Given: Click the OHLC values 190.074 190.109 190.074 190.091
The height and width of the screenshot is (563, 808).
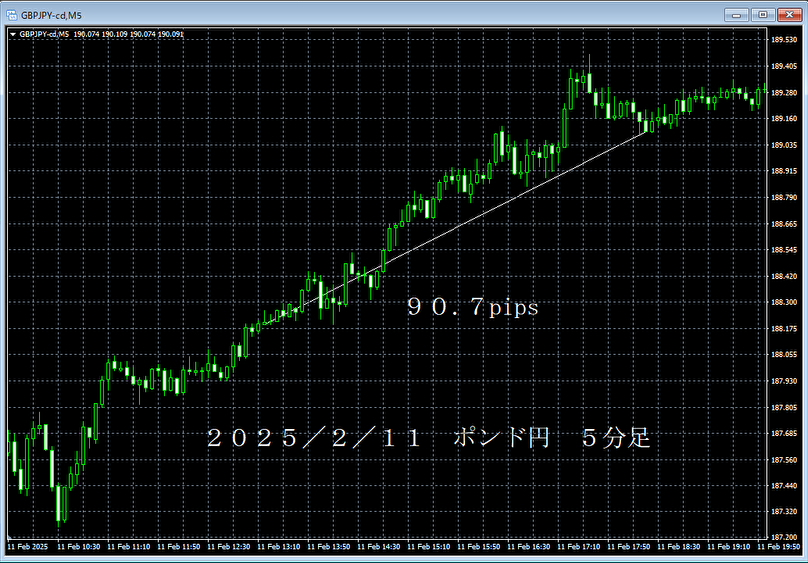Looking at the screenshot, I should pos(129,35).
